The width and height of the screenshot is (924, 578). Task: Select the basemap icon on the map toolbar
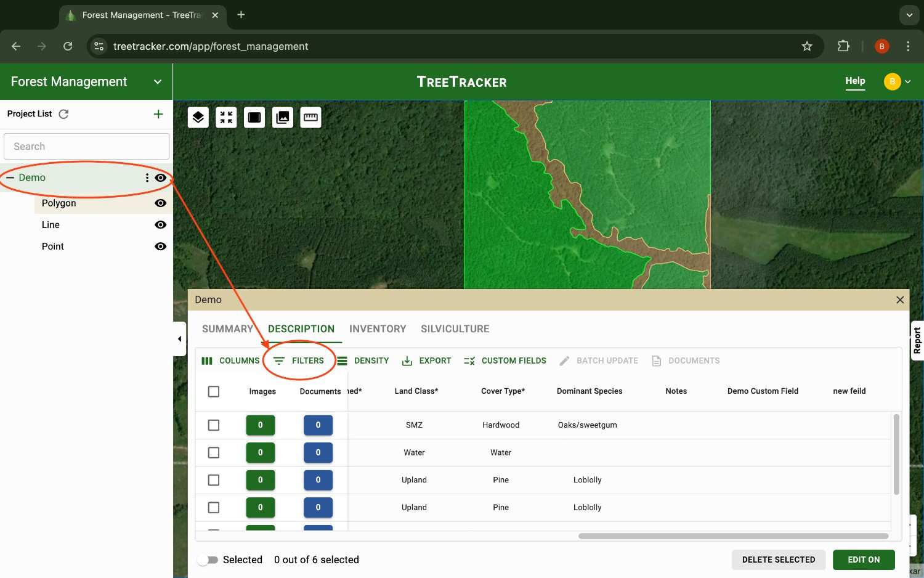pos(254,117)
